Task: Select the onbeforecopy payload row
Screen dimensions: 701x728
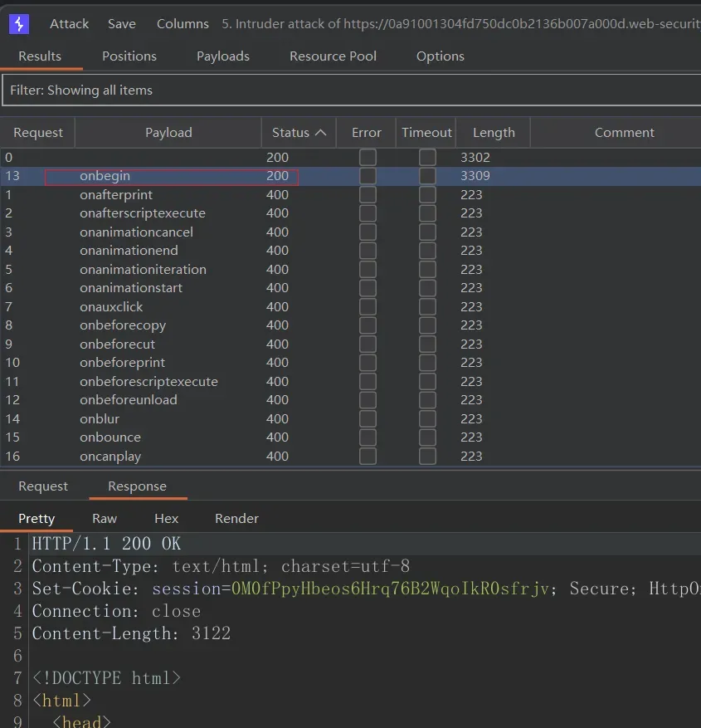Action: [x=351, y=325]
